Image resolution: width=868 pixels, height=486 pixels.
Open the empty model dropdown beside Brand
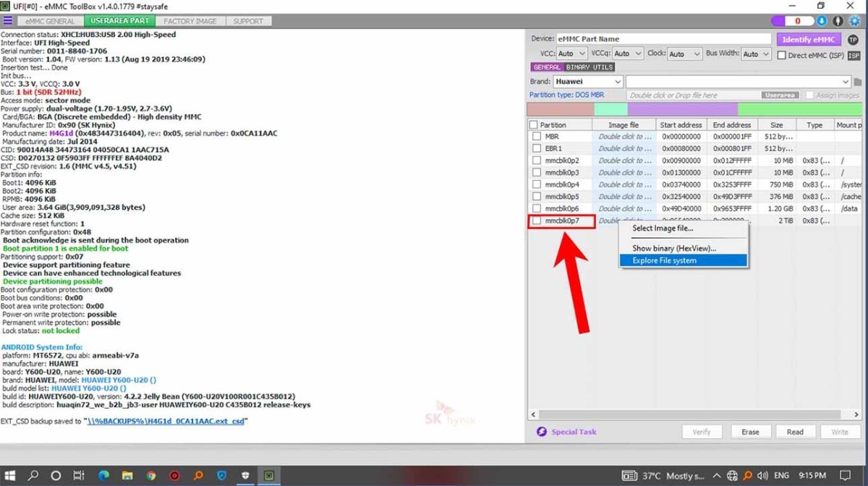coord(739,82)
